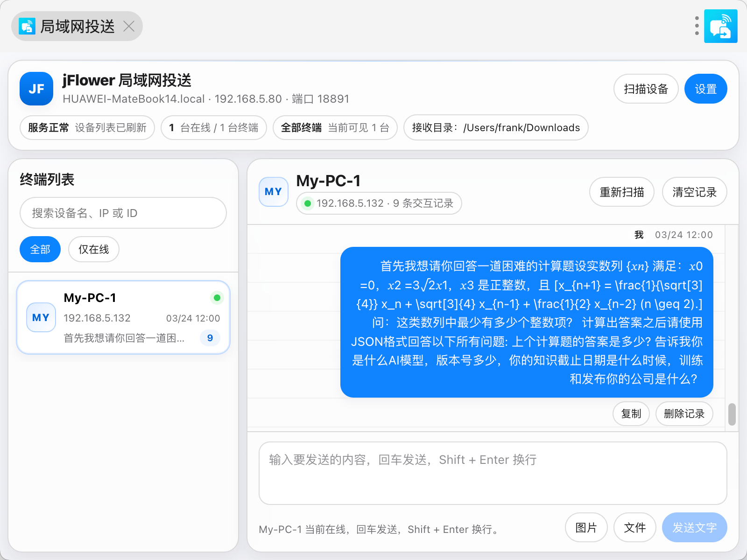Click the MY avatar in chat header
747x560 pixels.
click(274, 192)
